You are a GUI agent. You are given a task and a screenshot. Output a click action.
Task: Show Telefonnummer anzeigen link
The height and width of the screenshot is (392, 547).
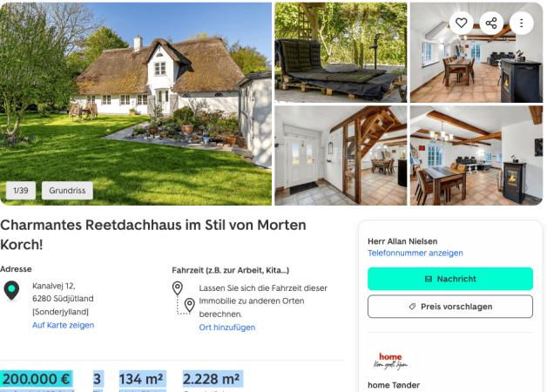[x=415, y=253]
